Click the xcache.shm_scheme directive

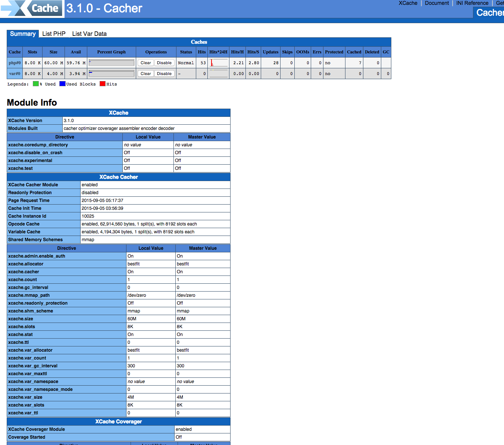pos(31,311)
